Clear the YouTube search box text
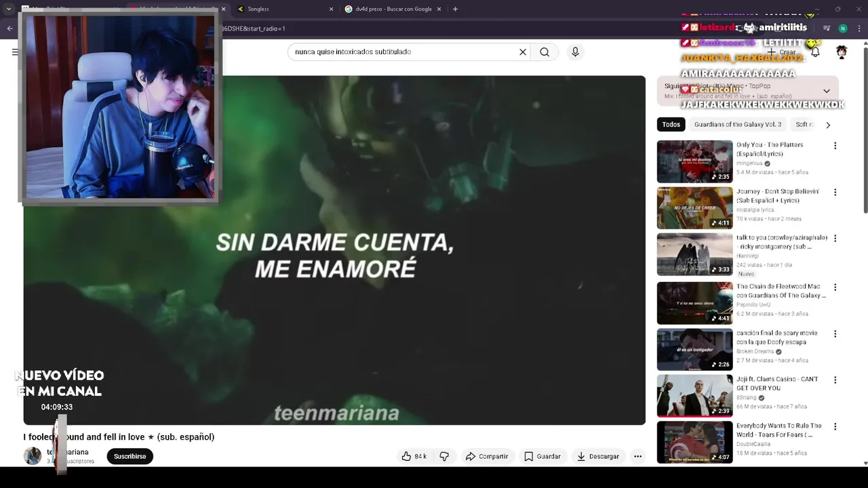Viewport: 868px width, 488px height. (x=523, y=52)
